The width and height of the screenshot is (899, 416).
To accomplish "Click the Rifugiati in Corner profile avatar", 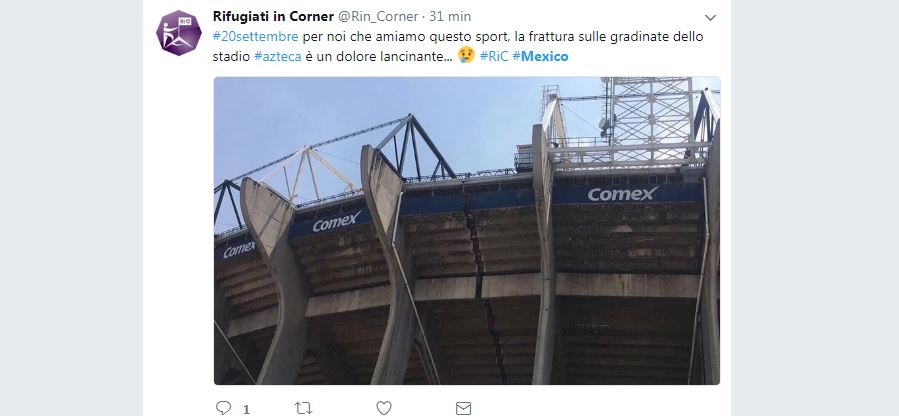I will pyautogui.click(x=179, y=33).
